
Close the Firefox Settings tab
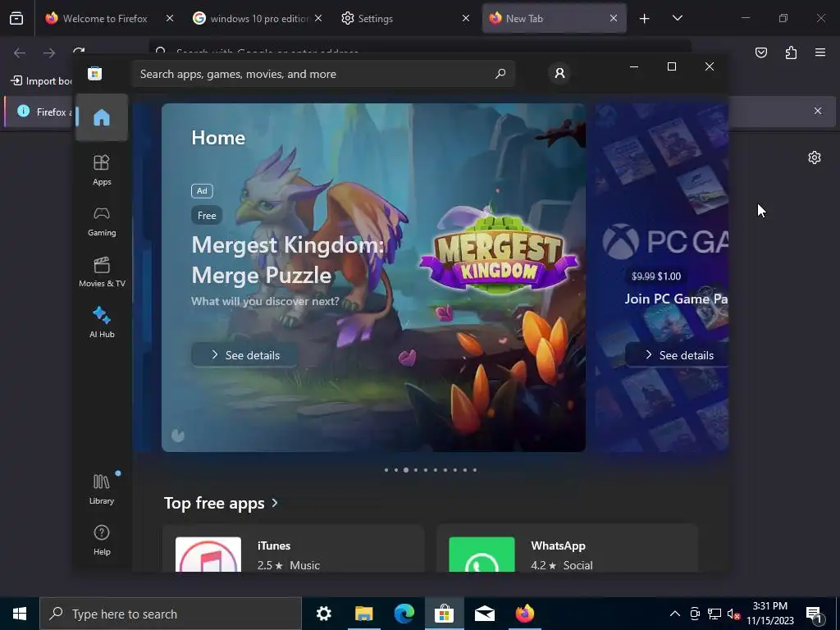pyautogui.click(x=466, y=18)
